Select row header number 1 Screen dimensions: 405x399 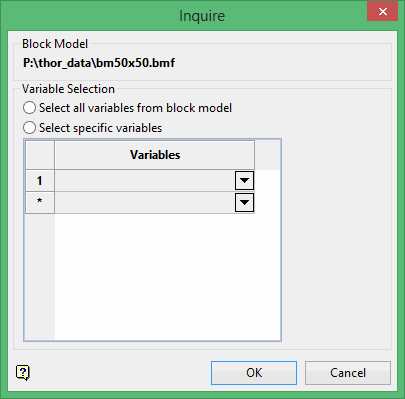(40, 180)
